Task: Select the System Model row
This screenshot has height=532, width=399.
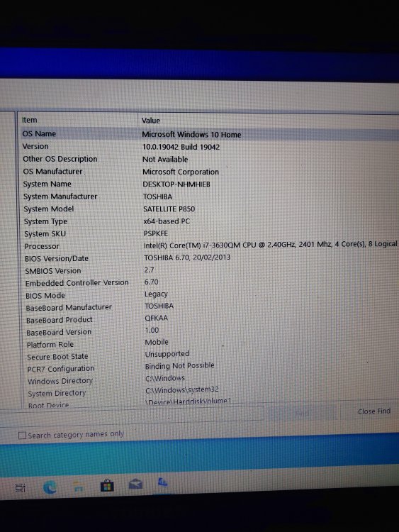Action: pyautogui.click(x=48, y=209)
